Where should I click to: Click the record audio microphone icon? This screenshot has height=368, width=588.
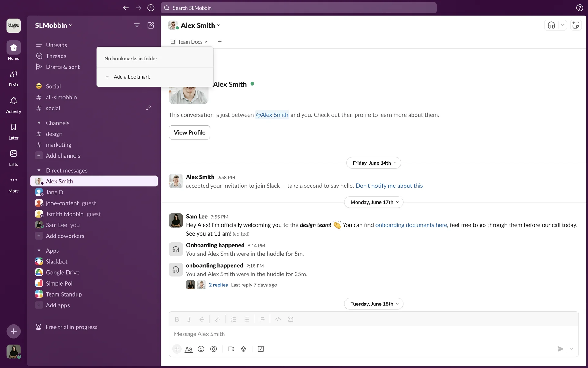[x=243, y=349]
